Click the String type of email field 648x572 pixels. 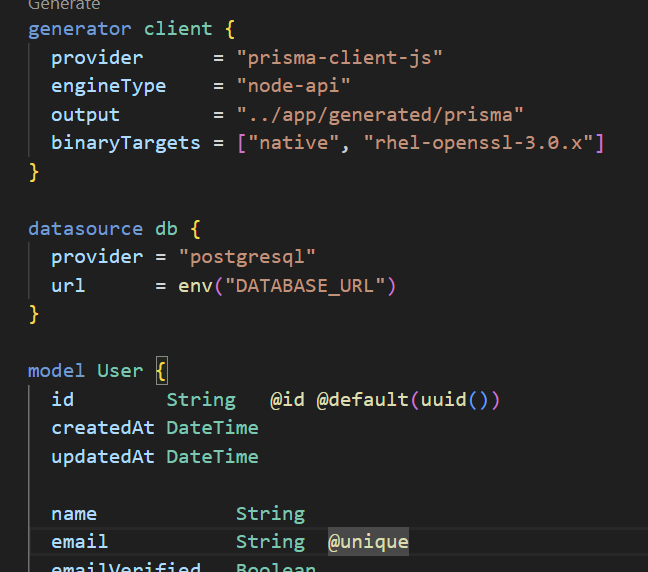click(x=270, y=543)
